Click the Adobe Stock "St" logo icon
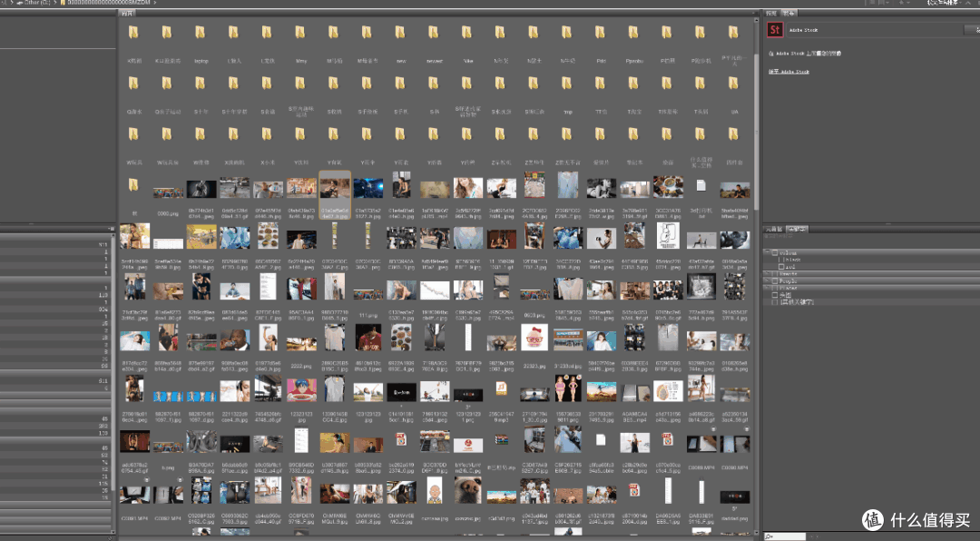 coord(775,29)
